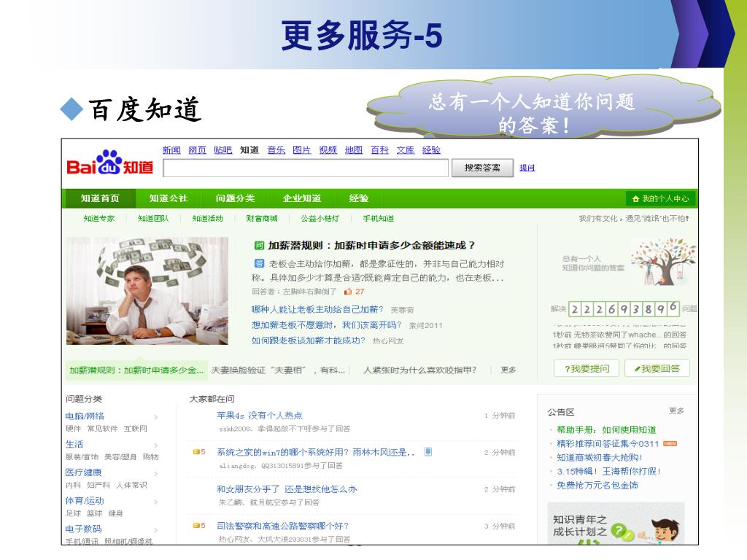Click the 我要提问 button
Image resolution: width=747 pixels, height=560 pixels.
coord(587,368)
